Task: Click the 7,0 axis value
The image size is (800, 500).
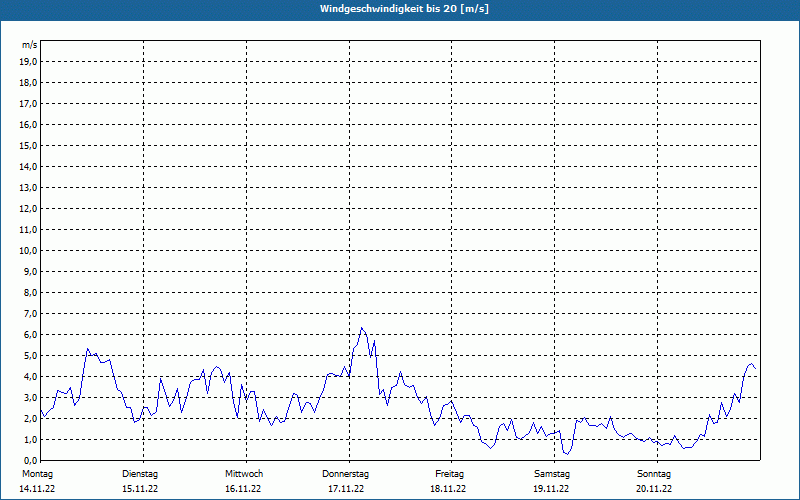Action: [30, 313]
